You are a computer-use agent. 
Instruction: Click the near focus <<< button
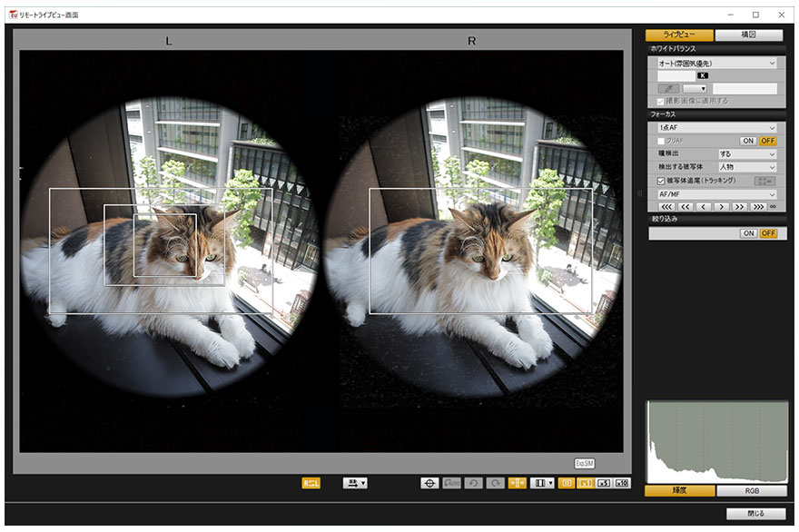tap(666, 207)
